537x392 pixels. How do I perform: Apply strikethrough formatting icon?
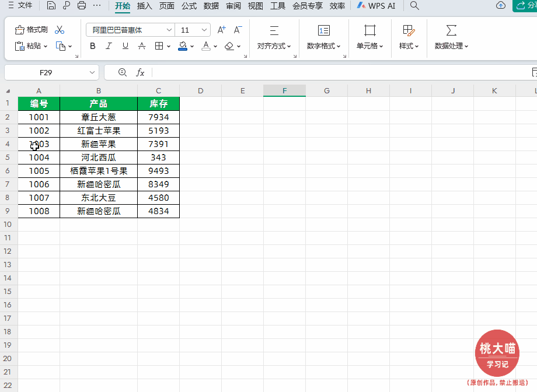[142, 46]
